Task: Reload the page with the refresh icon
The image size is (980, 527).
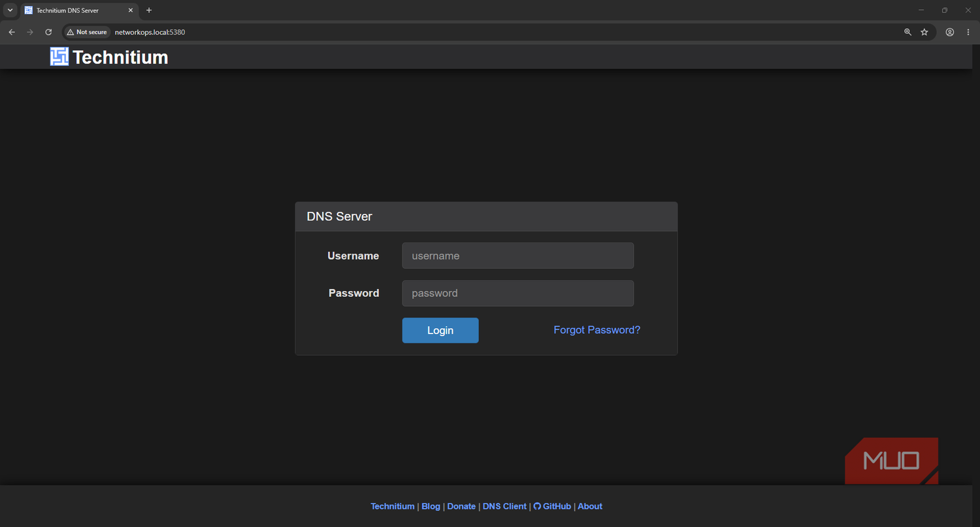Action: (48, 32)
